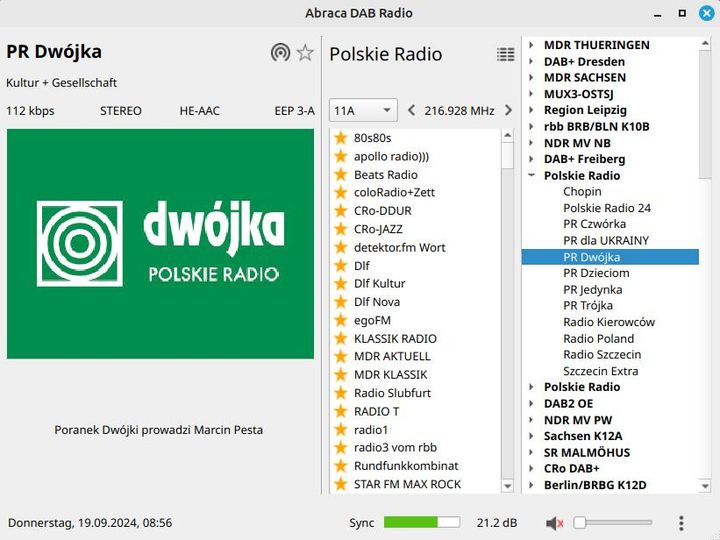This screenshot has height=540, width=720.
Task: Open the 11A channel dropdown
Action: coord(361,110)
